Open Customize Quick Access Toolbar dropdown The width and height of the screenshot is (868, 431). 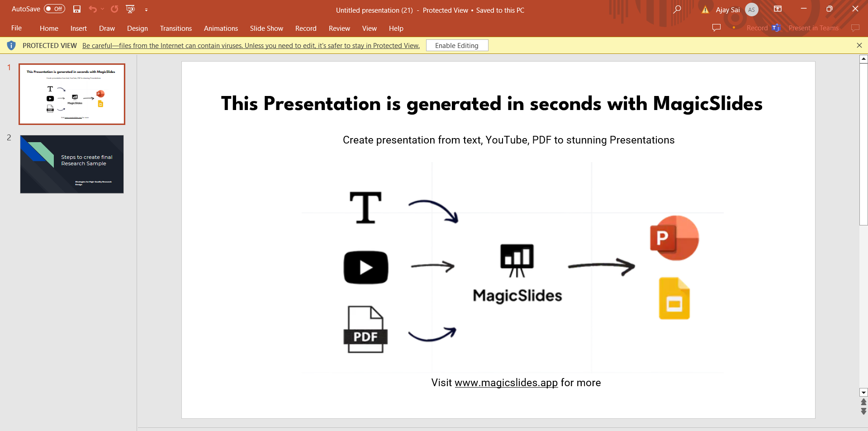(146, 10)
